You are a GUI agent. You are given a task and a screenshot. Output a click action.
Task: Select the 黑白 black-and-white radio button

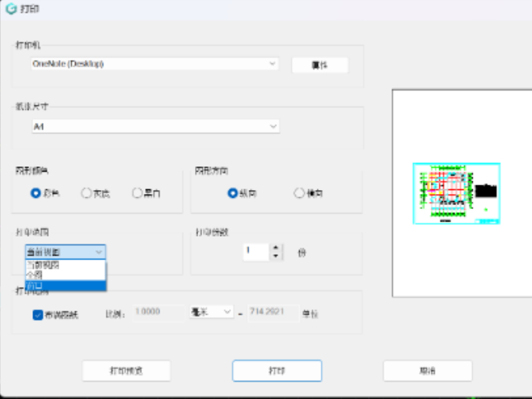click(x=137, y=193)
